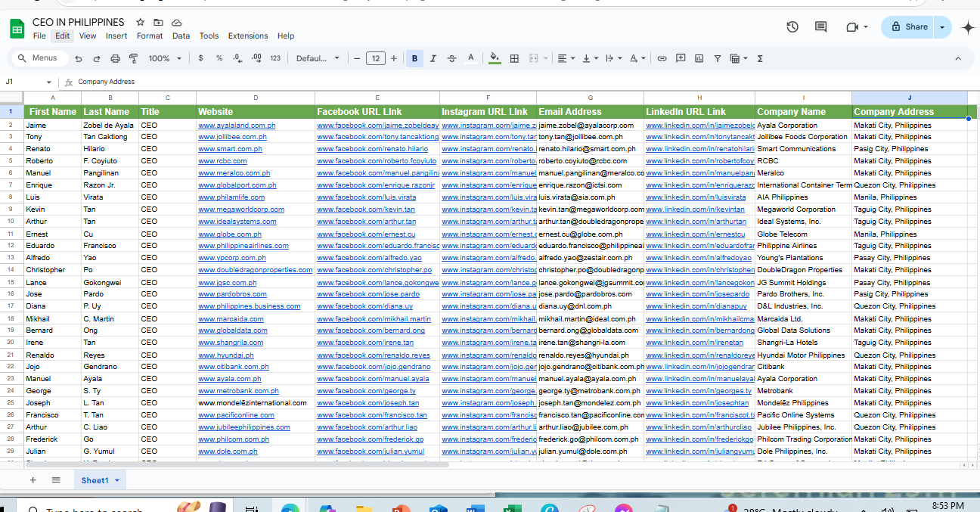Expand the name box dropdown arrow
Image resolution: width=980 pixels, height=512 pixels.
tap(49, 82)
